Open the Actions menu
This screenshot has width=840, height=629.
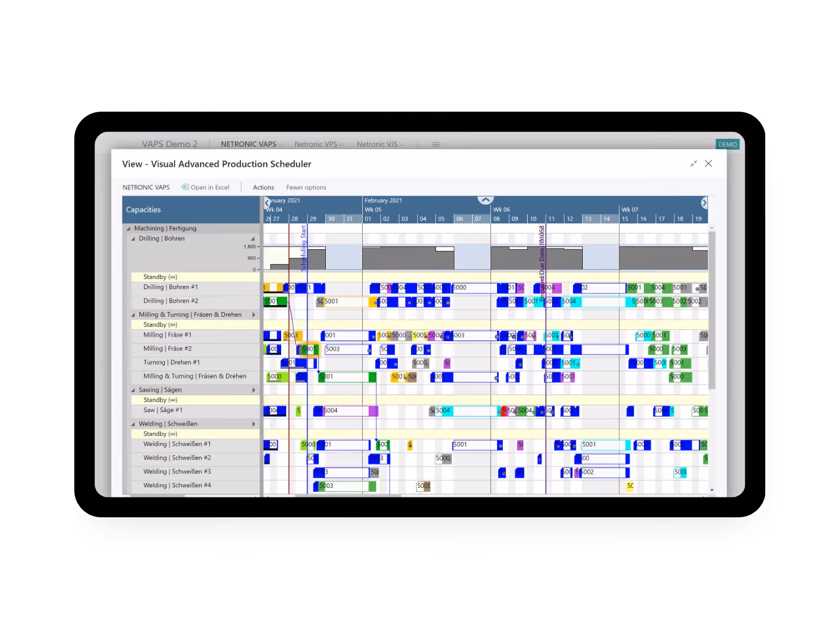coord(263,188)
